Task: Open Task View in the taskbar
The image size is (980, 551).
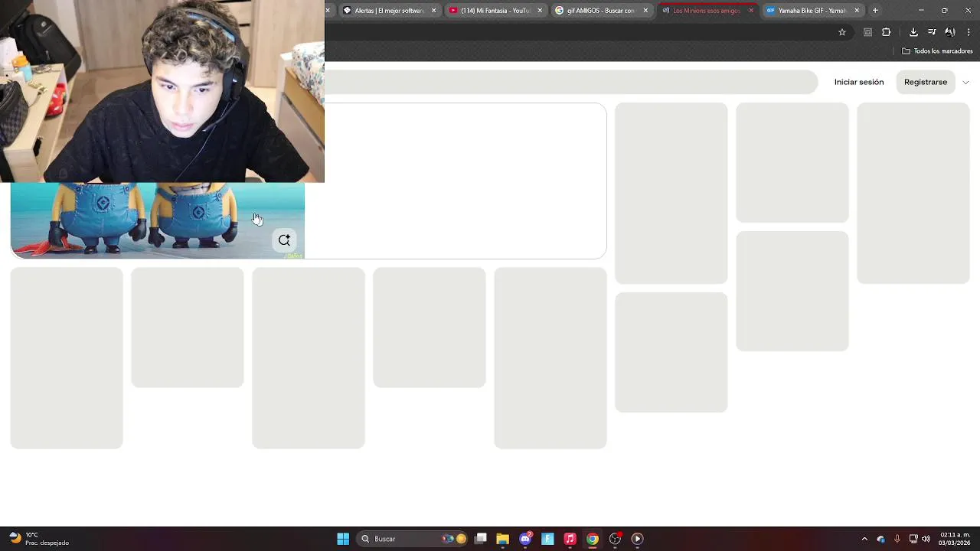Action: 481,539
